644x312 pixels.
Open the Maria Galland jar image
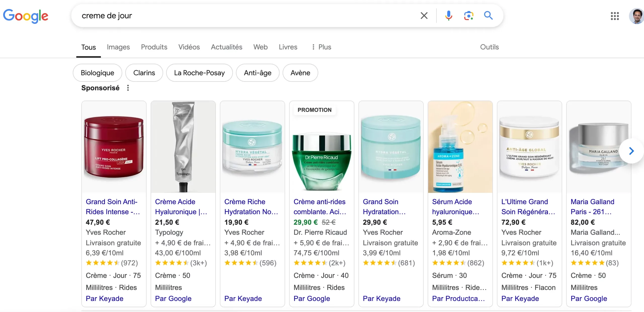click(599, 147)
